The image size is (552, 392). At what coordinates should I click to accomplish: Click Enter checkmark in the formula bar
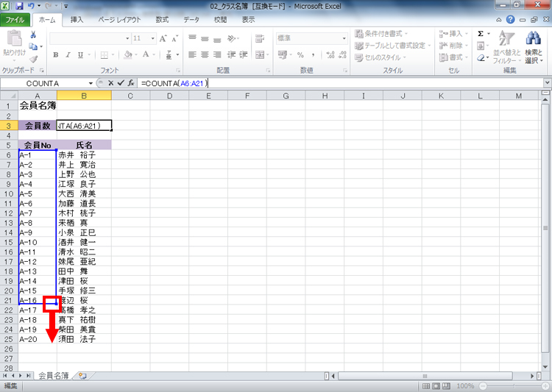click(121, 83)
